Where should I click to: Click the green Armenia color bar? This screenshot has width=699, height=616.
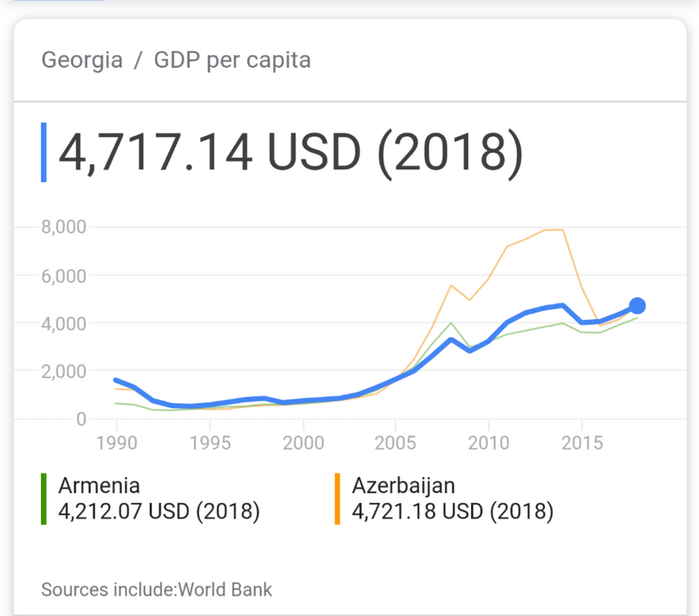[x=44, y=499]
